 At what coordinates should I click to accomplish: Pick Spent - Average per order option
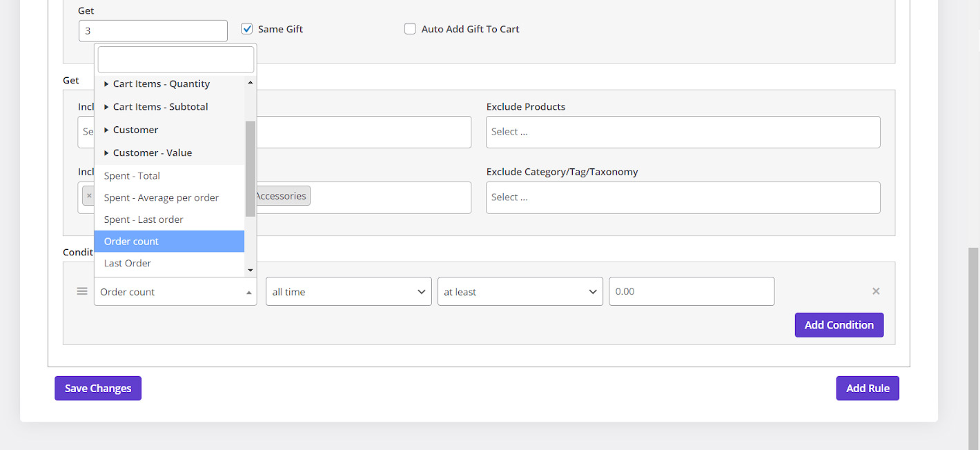click(161, 198)
